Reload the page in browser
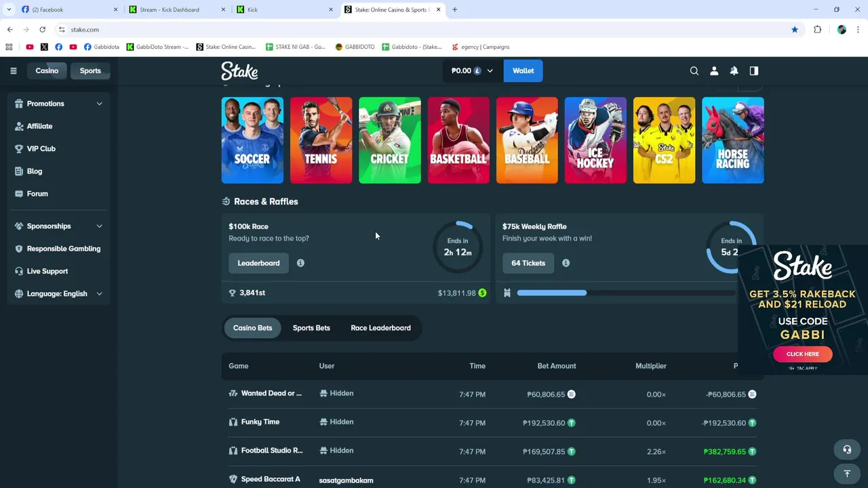868x488 pixels. click(42, 30)
